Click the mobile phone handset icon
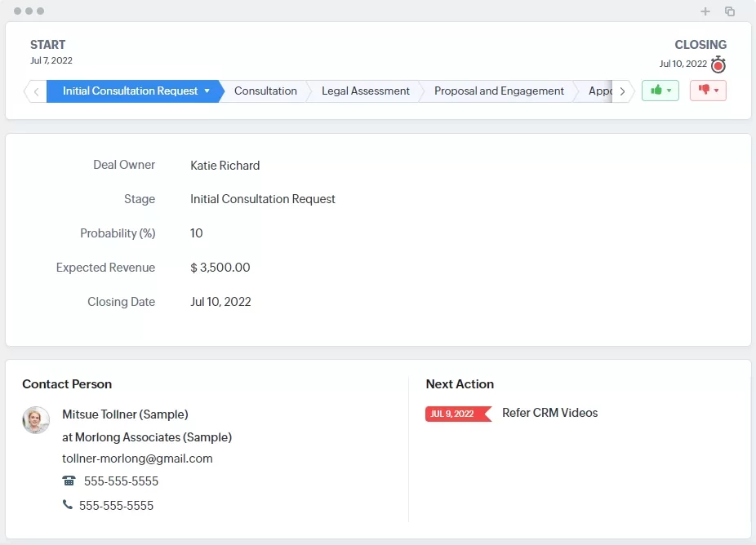The height and width of the screenshot is (545, 756). [x=68, y=505]
